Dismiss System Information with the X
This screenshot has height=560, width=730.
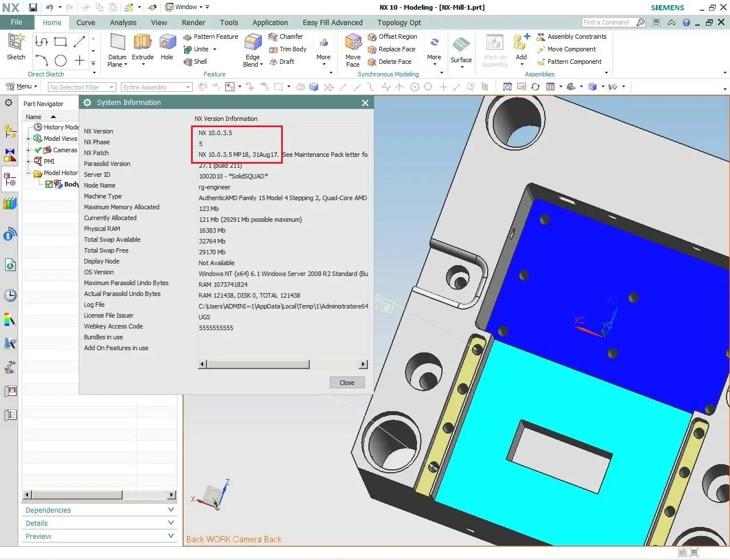365,103
